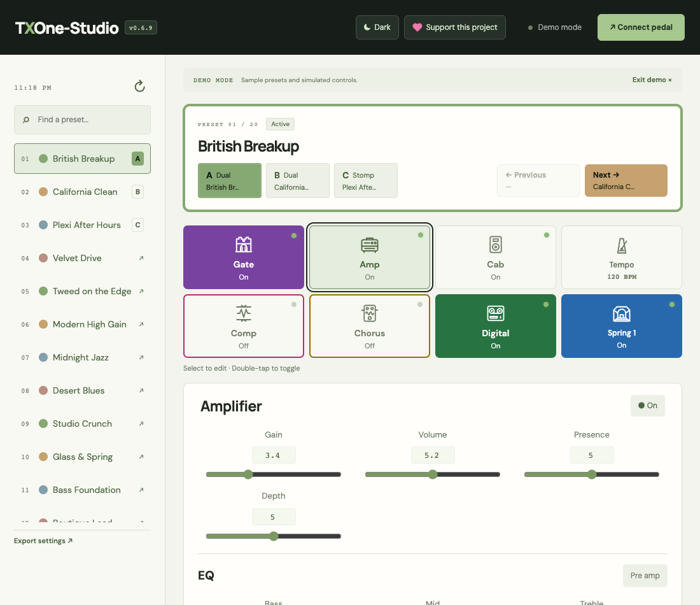Screen dimensions: 700x605
Task: Select the Gate effect block icon
Action: point(244,245)
